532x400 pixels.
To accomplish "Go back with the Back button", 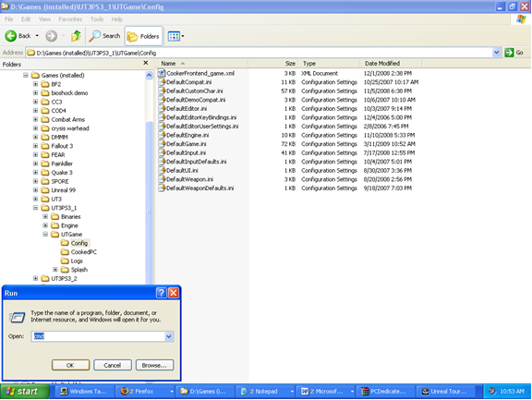I will pos(18,36).
